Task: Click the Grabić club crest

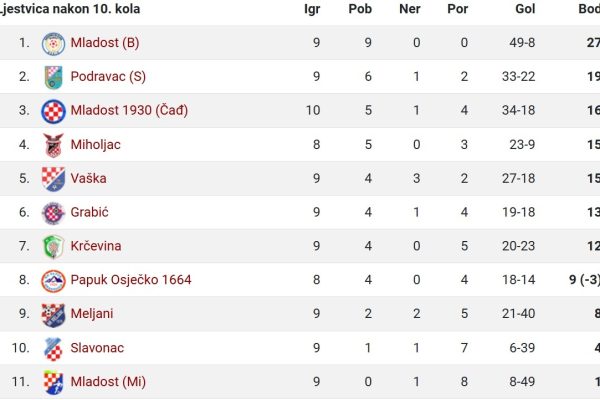Action: 53,213
